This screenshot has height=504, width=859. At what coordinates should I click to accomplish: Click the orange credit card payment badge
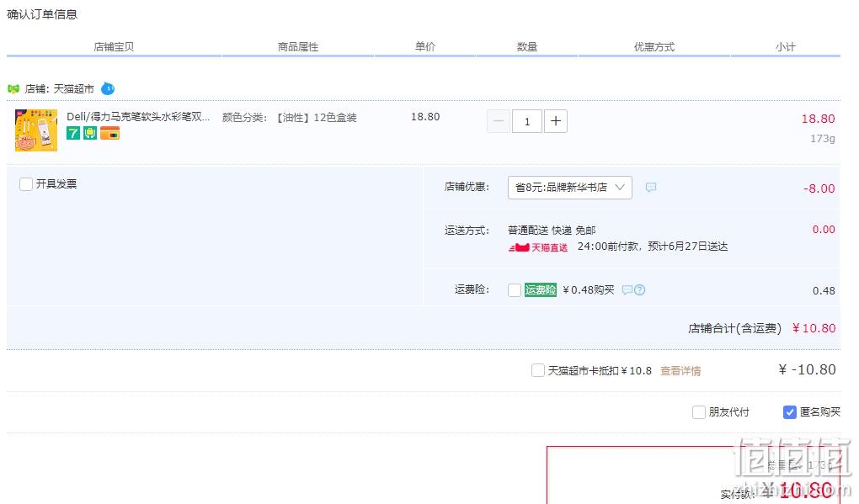point(109,132)
